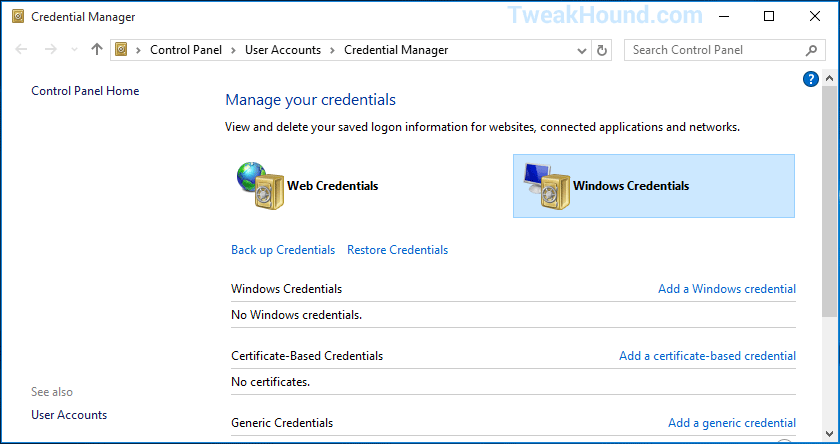
Task: Click the Forward navigation arrow
Action: click(50, 50)
